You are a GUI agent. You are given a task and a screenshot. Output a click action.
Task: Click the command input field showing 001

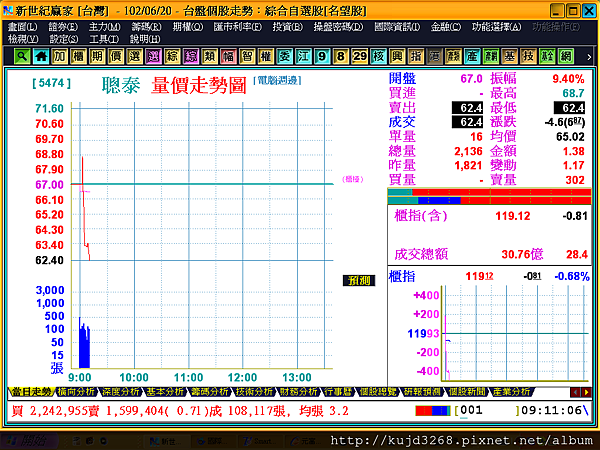[487, 411]
